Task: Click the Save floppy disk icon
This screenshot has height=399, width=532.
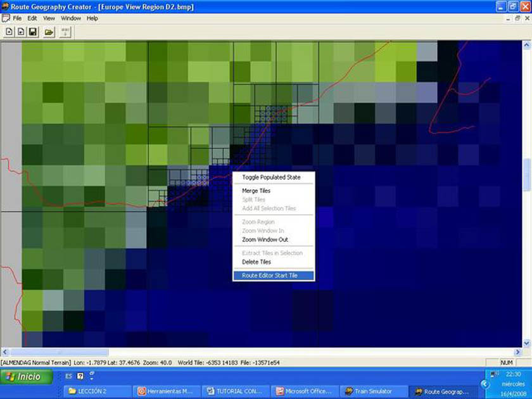Action: [33, 31]
